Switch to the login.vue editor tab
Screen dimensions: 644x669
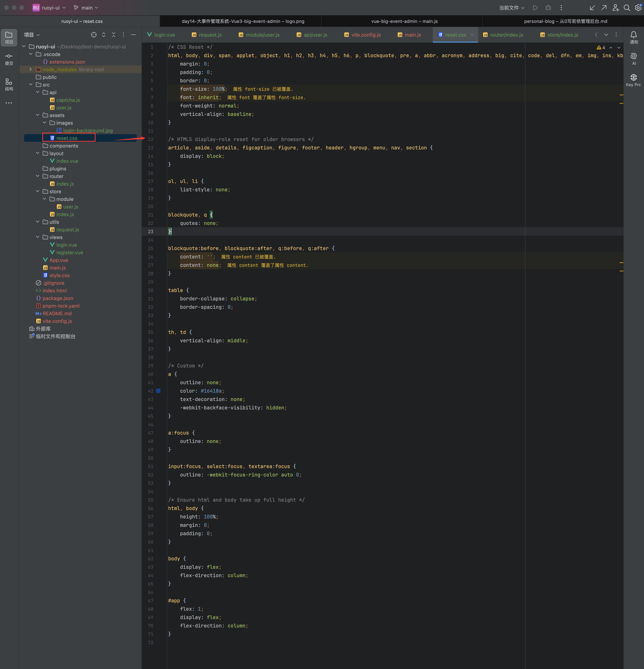click(x=161, y=35)
